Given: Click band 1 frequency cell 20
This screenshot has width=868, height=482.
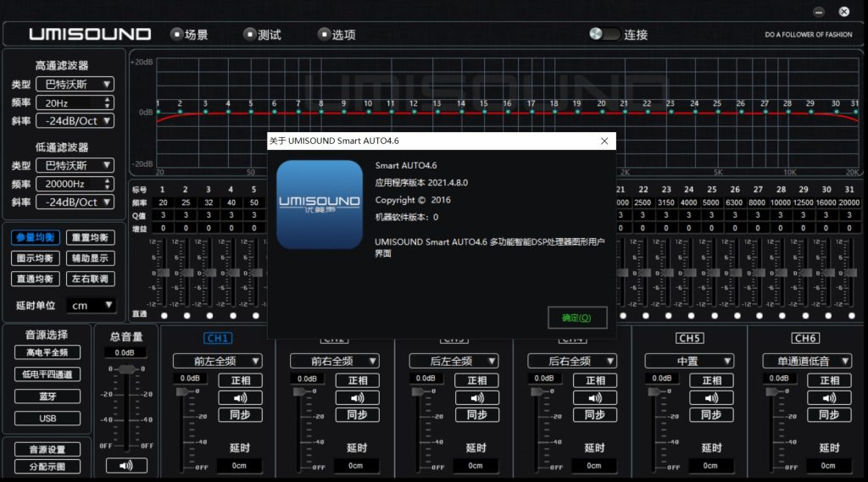Looking at the screenshot, I should click(164, 202).
